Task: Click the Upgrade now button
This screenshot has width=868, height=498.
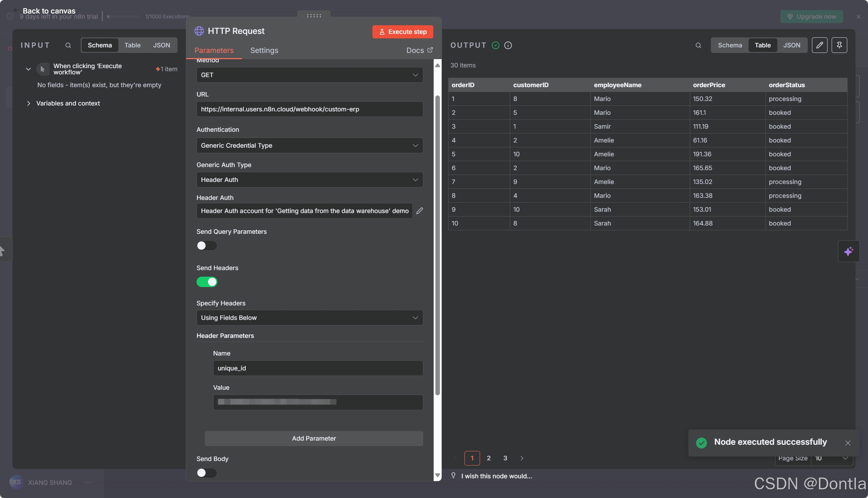Action: [x=812, y=17]
